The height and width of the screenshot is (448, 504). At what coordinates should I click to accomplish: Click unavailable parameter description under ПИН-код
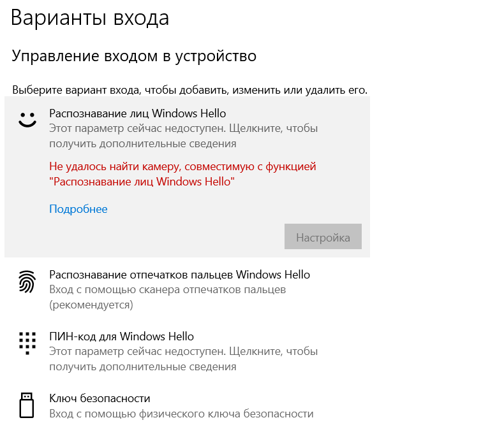pyautogui.click(x=184, y=359)
